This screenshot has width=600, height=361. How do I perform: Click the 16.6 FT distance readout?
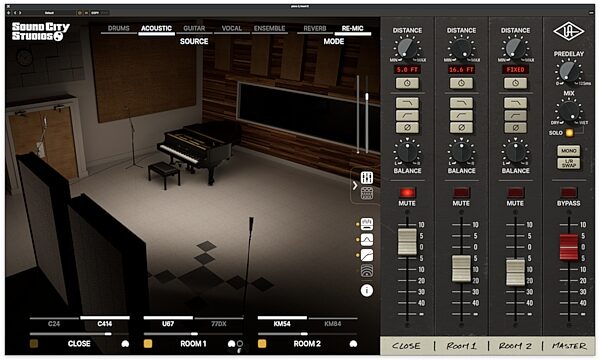pyautogui.click(x=461, y=70)
